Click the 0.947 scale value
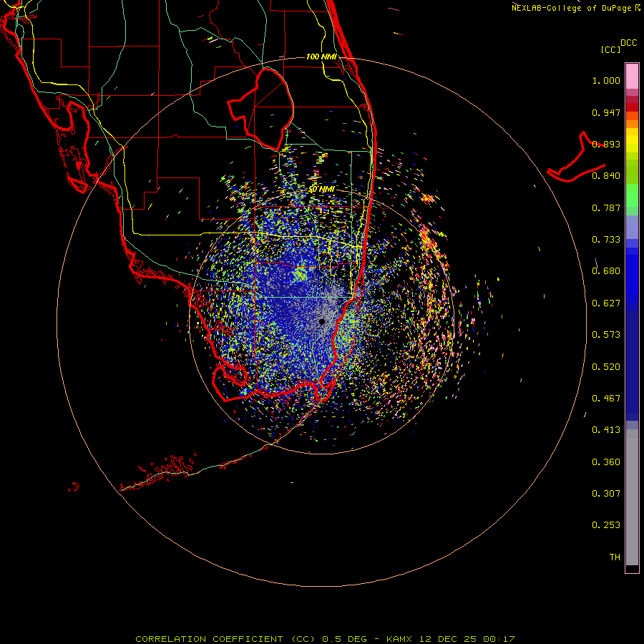Viewport: 644px width, 644px height. (606, 112)
